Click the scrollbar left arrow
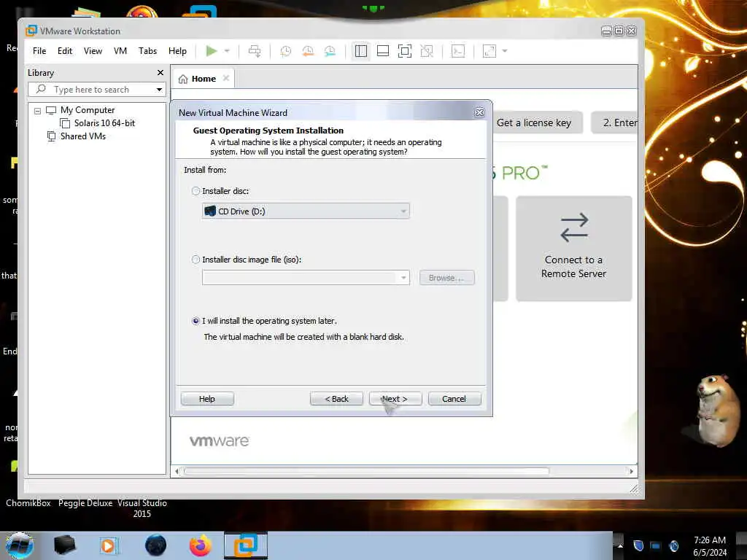Viewport: 747px width, 560px height. click(x=177, y=472)
